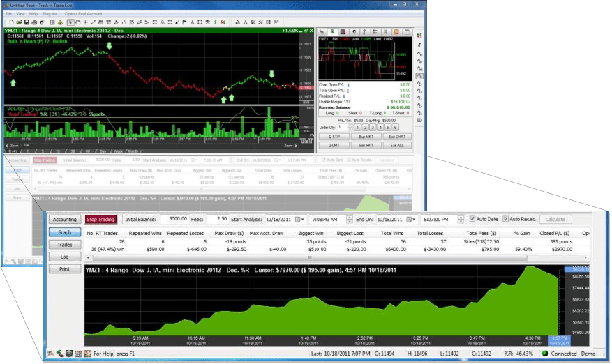612x364 pixels.
Task: Select the flag marker tool in the toolbar
Action: point(185,22)
